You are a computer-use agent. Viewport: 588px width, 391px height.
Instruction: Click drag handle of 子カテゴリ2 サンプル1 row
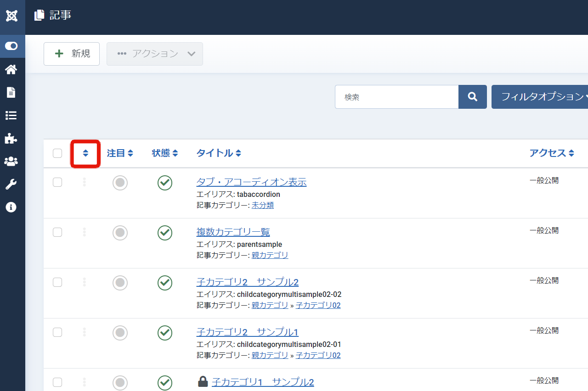coord(85,332)
